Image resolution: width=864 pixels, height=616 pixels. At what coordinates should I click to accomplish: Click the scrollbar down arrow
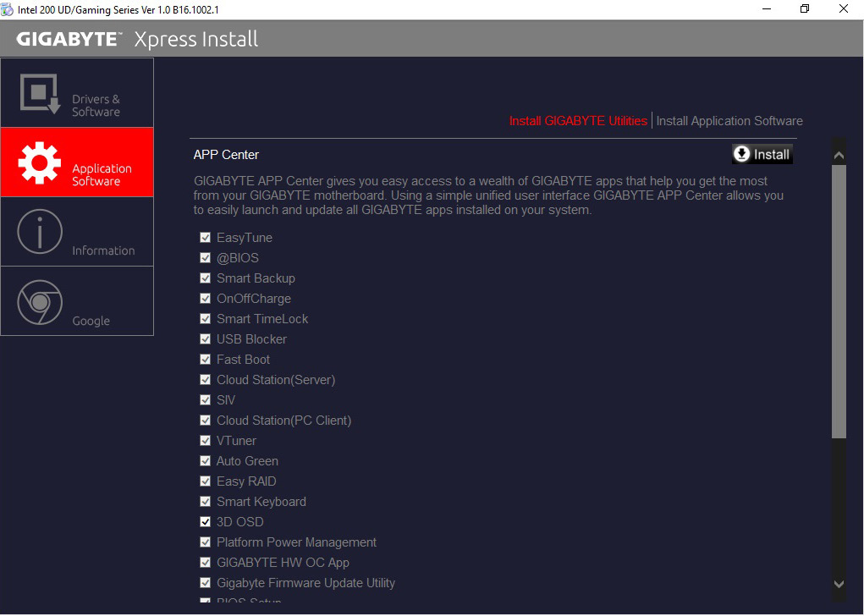(838, 583)
